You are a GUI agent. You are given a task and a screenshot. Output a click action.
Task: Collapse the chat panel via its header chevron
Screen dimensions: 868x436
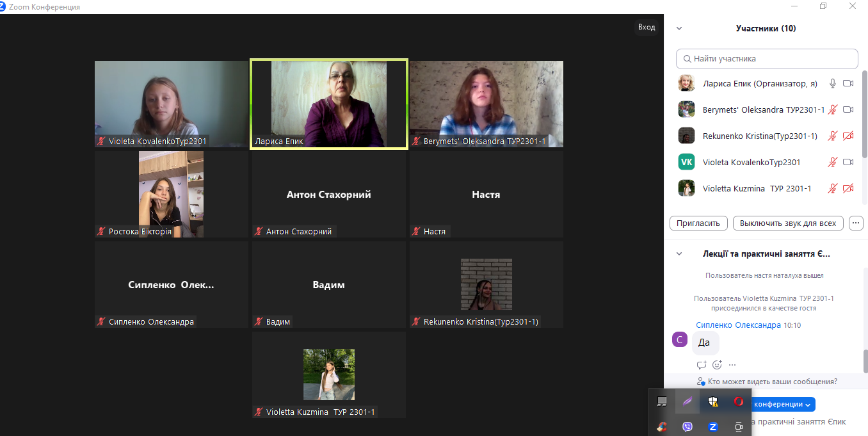click(x=679, y=254)
